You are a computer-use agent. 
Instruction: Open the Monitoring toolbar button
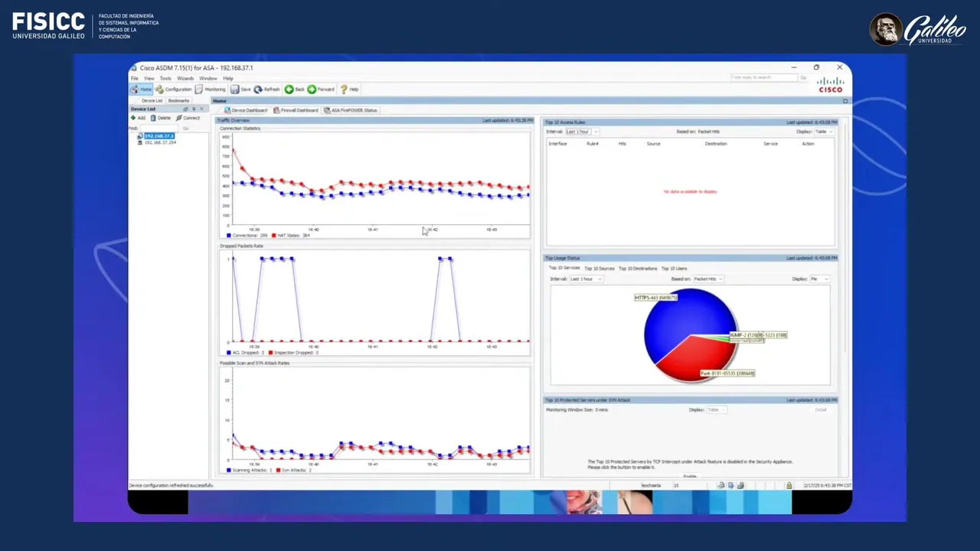tap(211, 90)
